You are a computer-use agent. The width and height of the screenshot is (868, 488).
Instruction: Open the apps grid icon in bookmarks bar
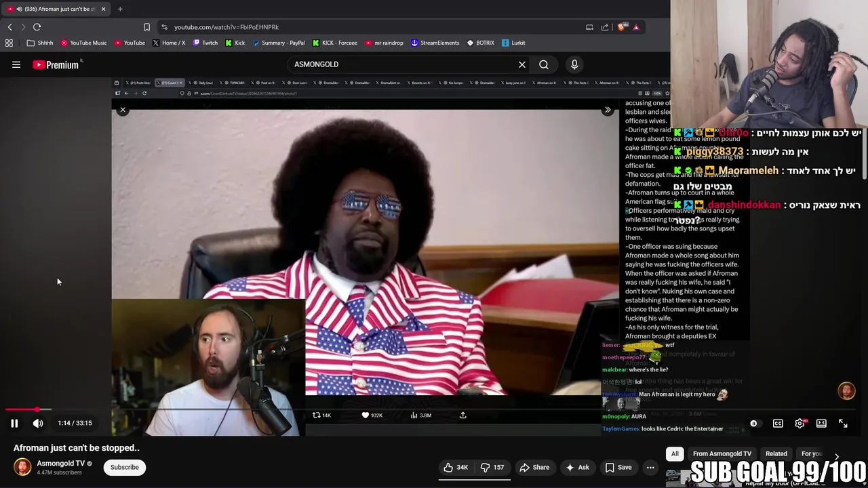9,43
